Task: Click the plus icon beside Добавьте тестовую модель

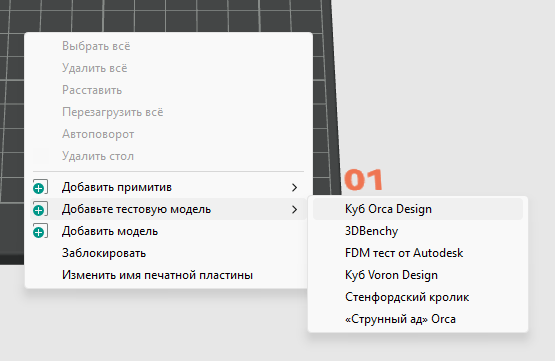Action: coord(40,209)
